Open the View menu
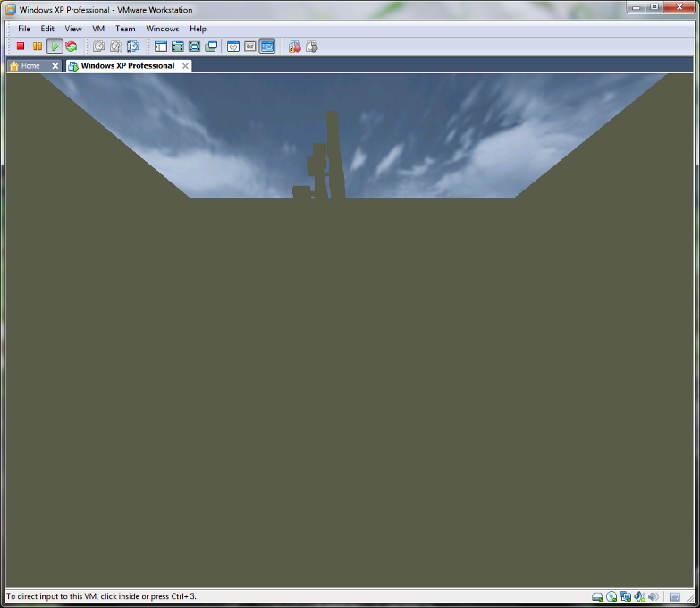The image size is (700, 608). [73, 29]
